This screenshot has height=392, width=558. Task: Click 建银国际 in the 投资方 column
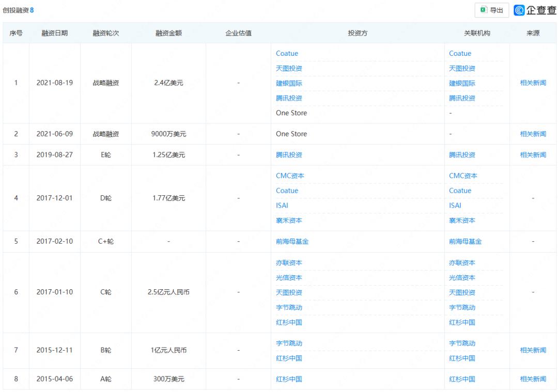(x=289, y=84)
